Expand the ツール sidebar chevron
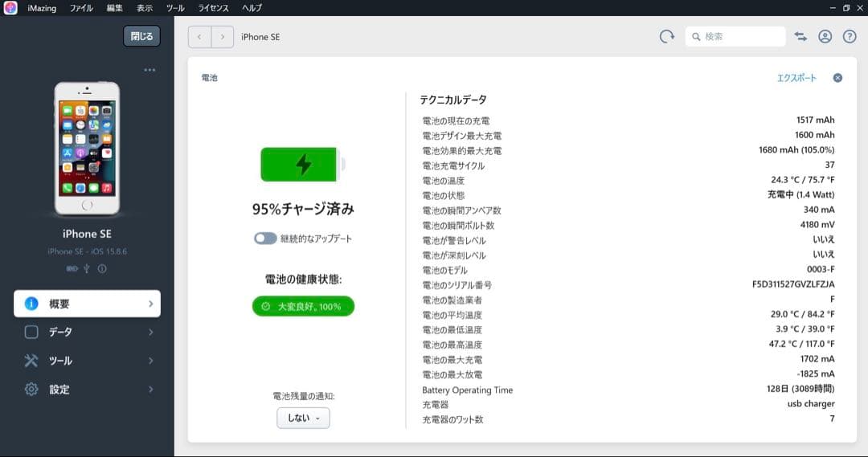 (150, 361)
